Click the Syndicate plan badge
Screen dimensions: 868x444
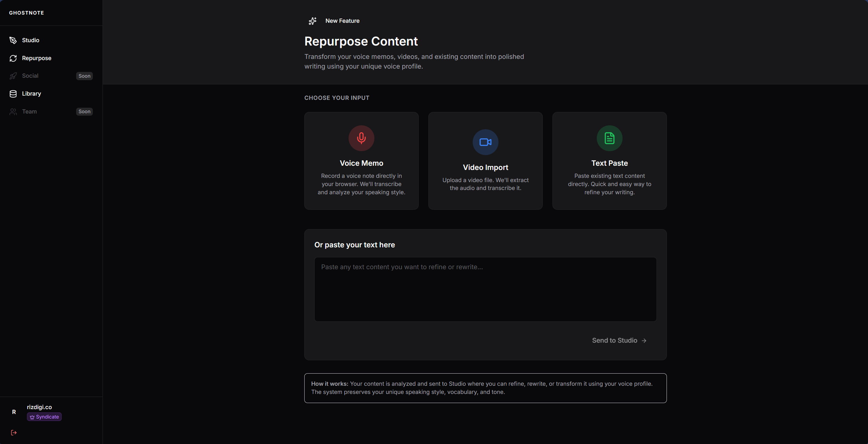click(x=44, y=417)
